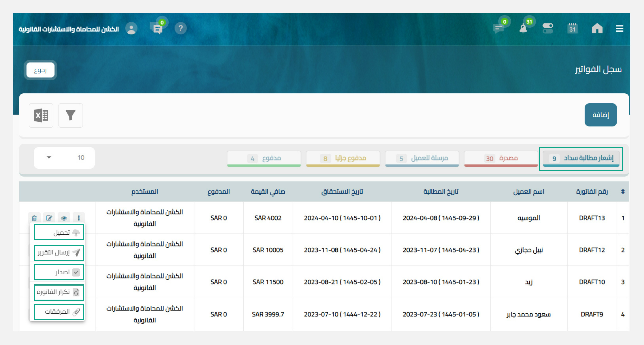Screen dimensions: 644x345
Task: Expand the page size dropdown showing 10
Action: tap(64, 158)
